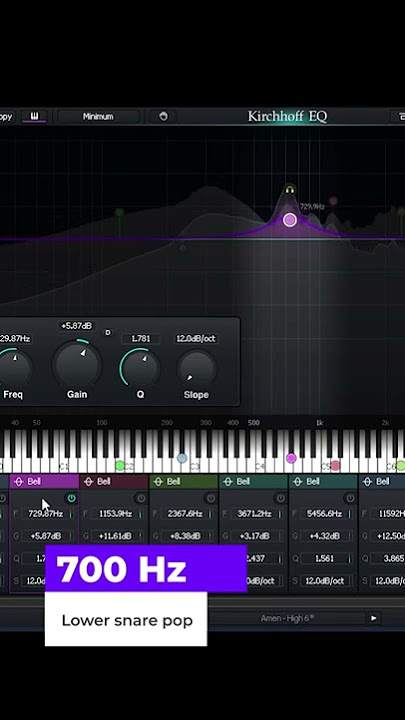Image resolution: width=405 pixels, height=720 pixels.
Task: Click the magenta dot on the piano keyboard
Action: tap(291, 458)
